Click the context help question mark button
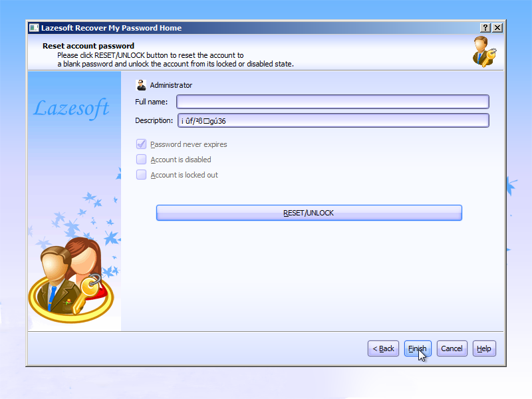 pyautogui.click(x=485, y=28)
